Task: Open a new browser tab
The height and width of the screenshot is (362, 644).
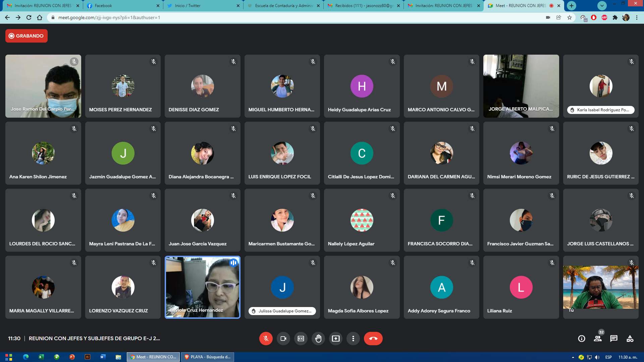Action: click(x=572, y=6)
